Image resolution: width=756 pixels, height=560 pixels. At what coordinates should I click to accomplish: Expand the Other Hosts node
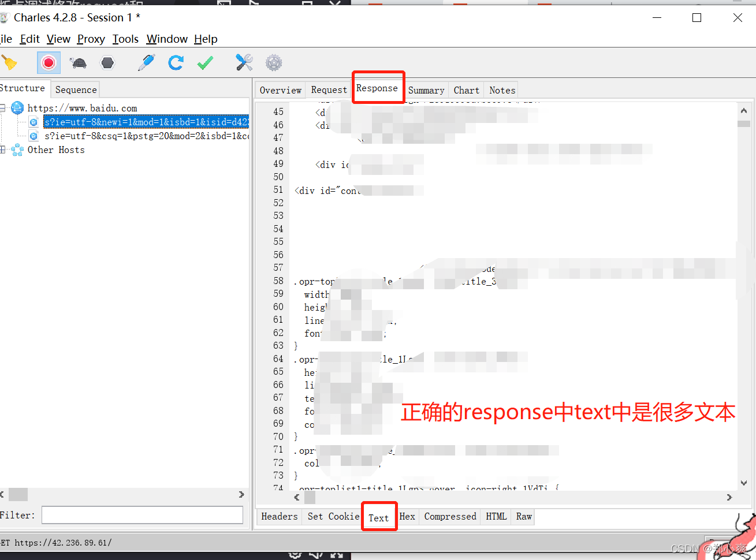3,150
